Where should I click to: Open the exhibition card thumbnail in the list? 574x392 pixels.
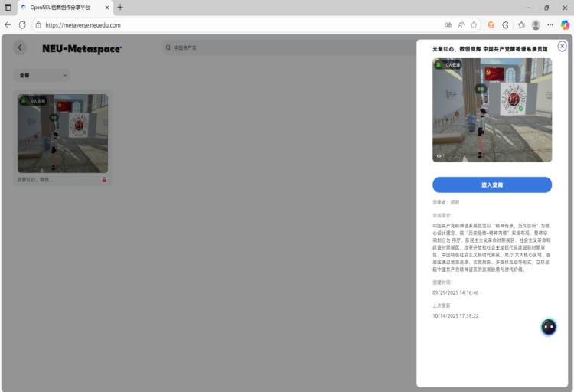[63, 133]
